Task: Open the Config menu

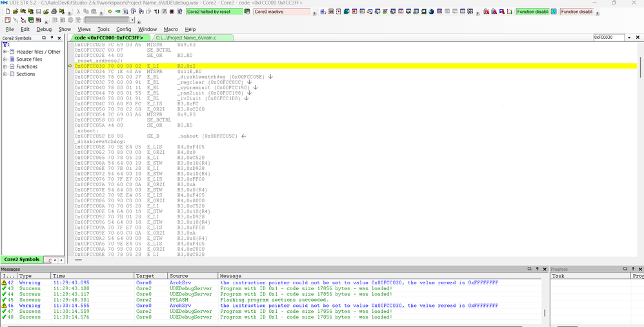Action: (x=124, y=29)
